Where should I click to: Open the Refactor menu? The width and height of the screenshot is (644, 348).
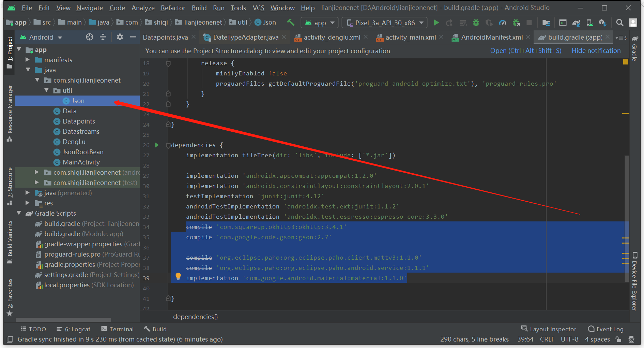(172, 8)
